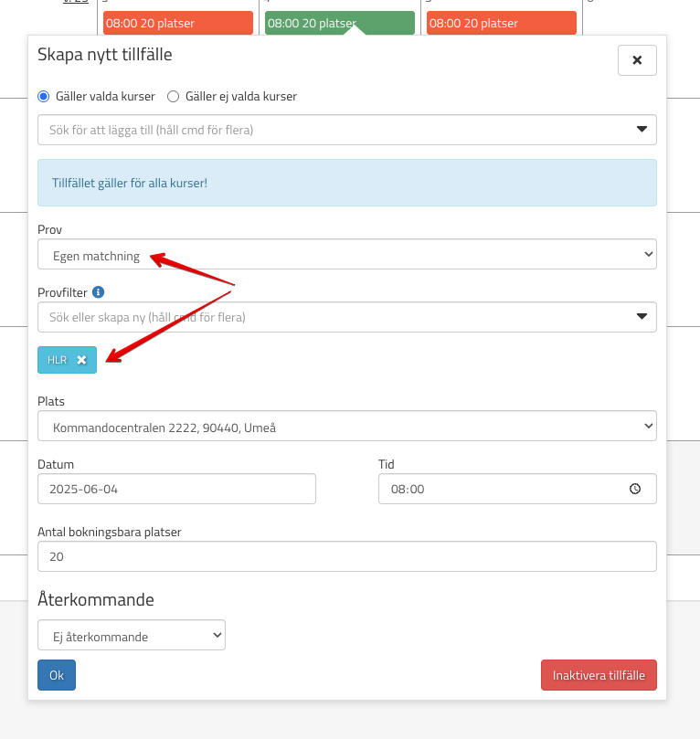Image resolution: width=700 pixels, height=739 pixels.
Task: Open the Återkommande recurrence dropdown
Action: pos(131,636)
